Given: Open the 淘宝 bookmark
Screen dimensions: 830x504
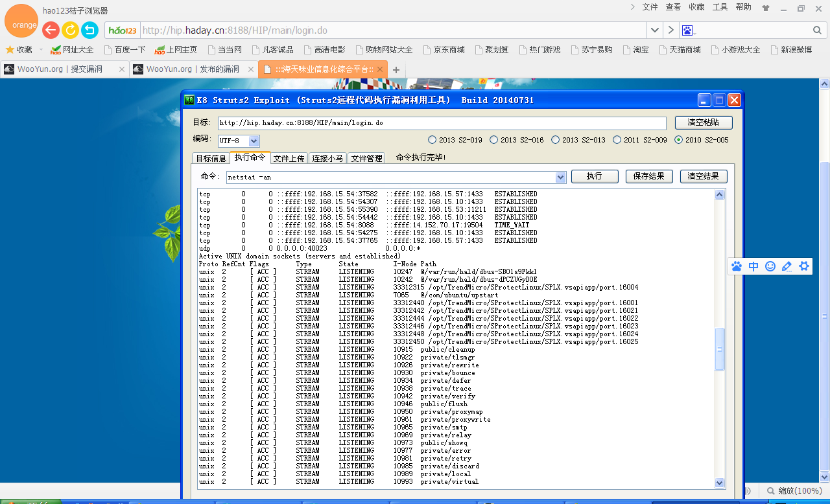Looking at the screenshot, I should pyautogui.click(x=635, y=50).
